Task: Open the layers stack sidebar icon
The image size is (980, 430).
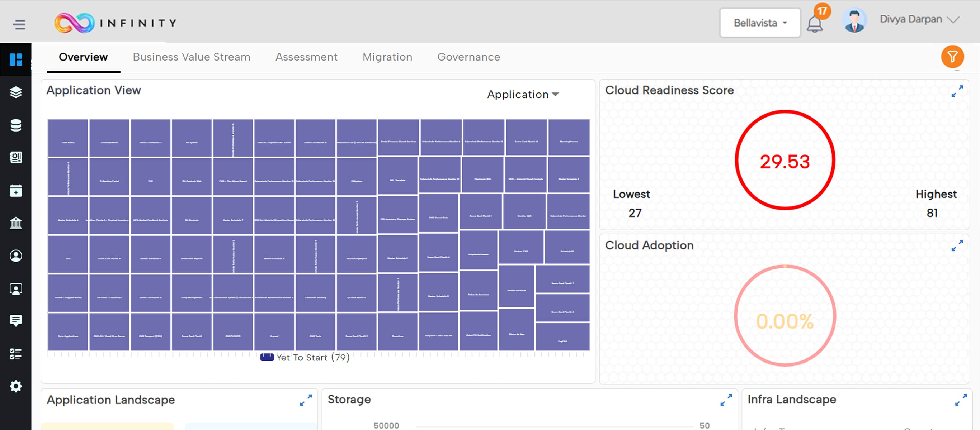Action: (15, 92)
